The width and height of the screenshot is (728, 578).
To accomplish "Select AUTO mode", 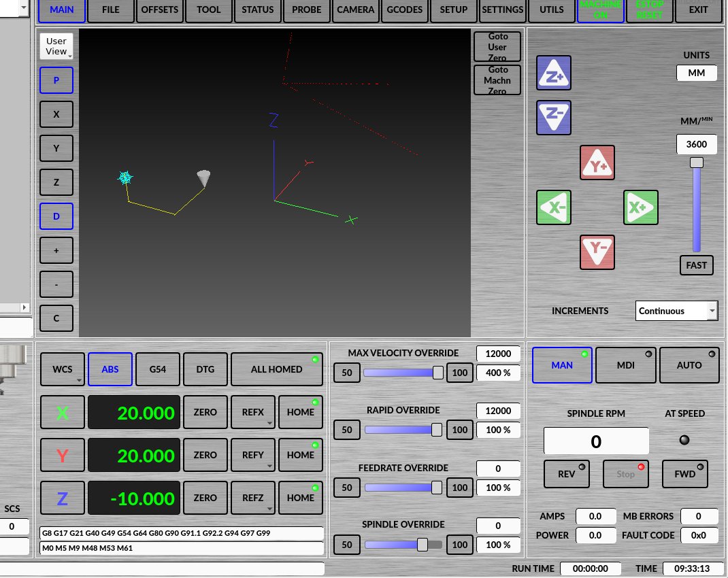I will pyautogui.click(x=689, y=365).
